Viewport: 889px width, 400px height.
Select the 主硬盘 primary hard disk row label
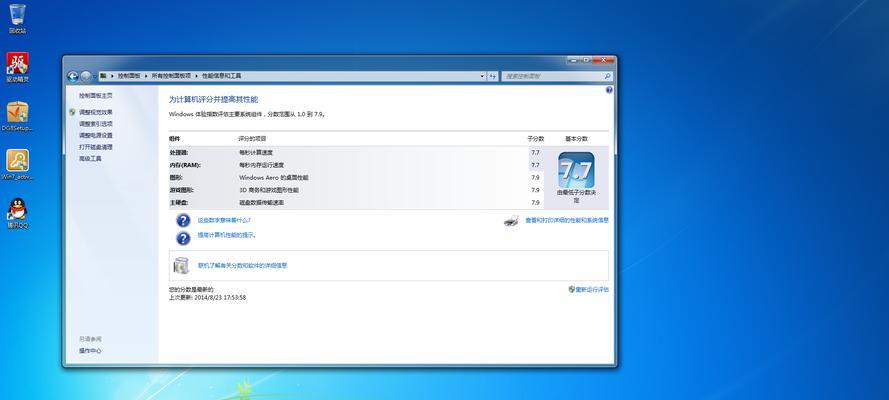[179, 203]
